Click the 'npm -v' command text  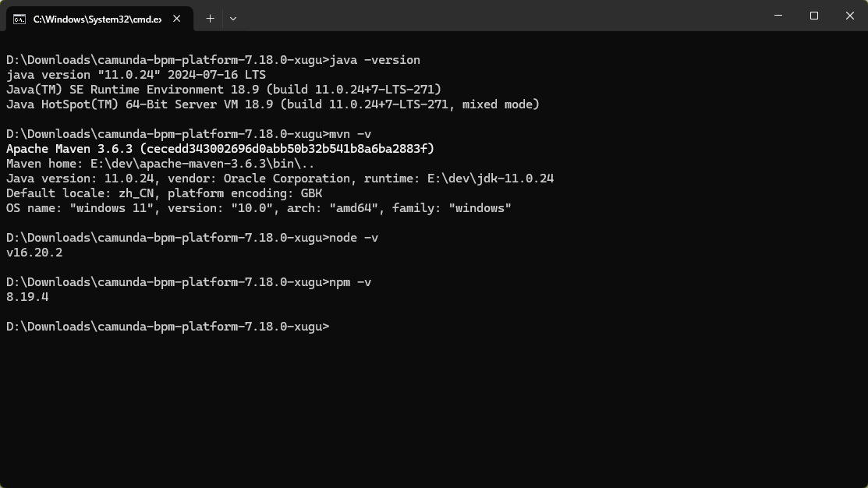[350, 282]
